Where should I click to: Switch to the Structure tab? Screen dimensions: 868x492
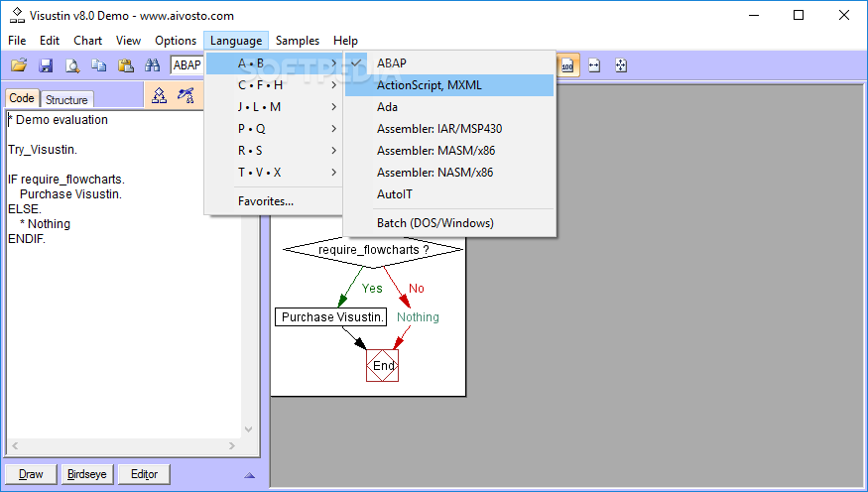pos(66,99)
